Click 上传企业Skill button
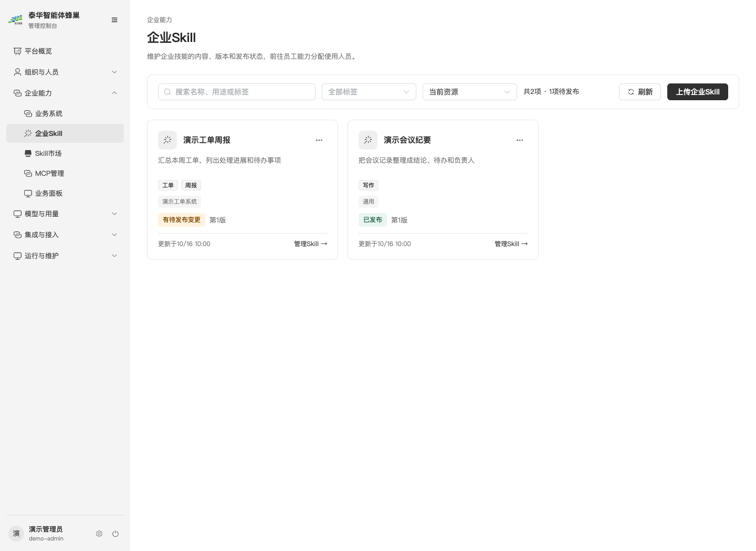The height and width of the screenshot is (551, 756). tap(698, 92)
